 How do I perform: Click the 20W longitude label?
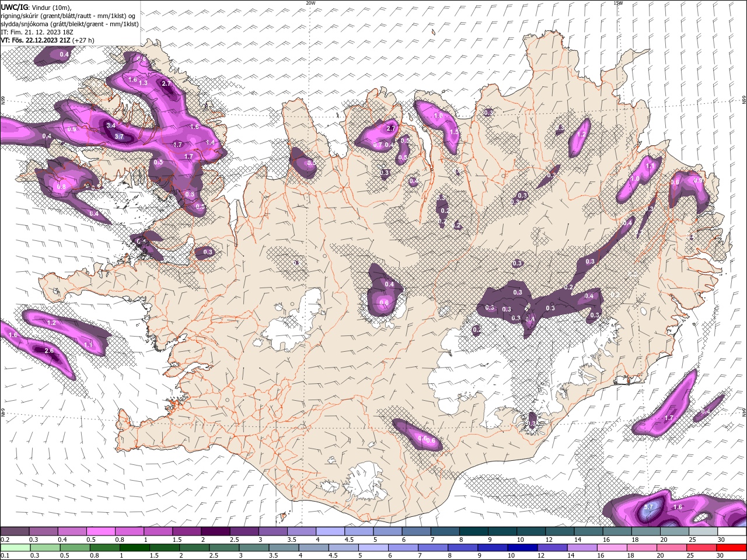tap(310, 3)
